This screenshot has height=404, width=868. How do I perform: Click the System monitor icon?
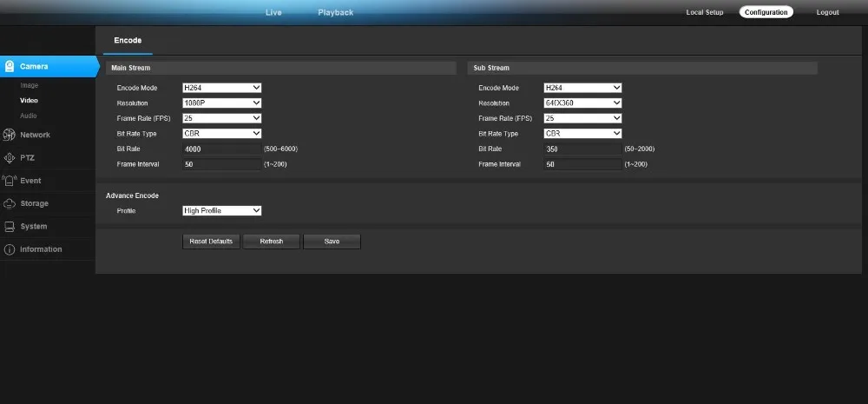pyautogui.click(x=9, y=226)
